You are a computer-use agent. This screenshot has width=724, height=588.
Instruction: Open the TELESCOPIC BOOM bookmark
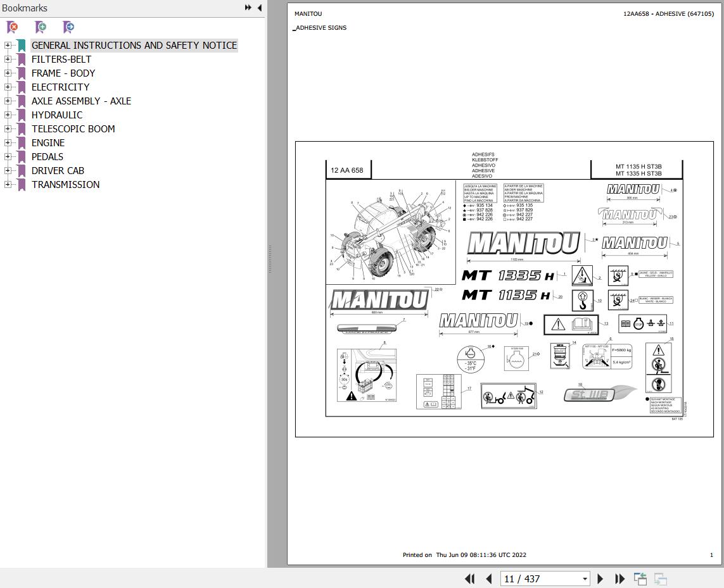[x=73, y=128]
